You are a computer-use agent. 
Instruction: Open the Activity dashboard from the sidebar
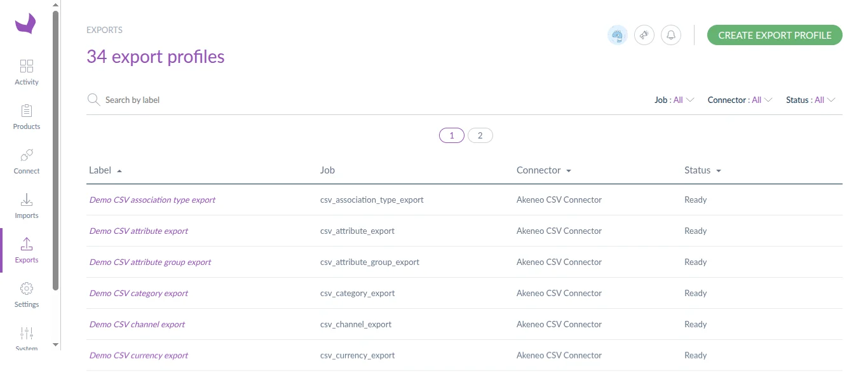click(26, 72)
